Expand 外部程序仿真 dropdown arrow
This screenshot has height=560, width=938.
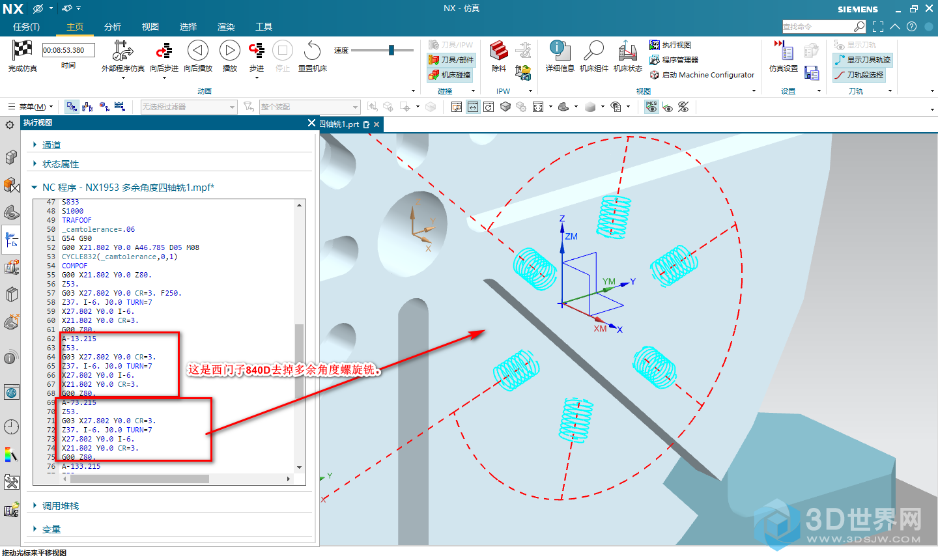coord(123,77)
